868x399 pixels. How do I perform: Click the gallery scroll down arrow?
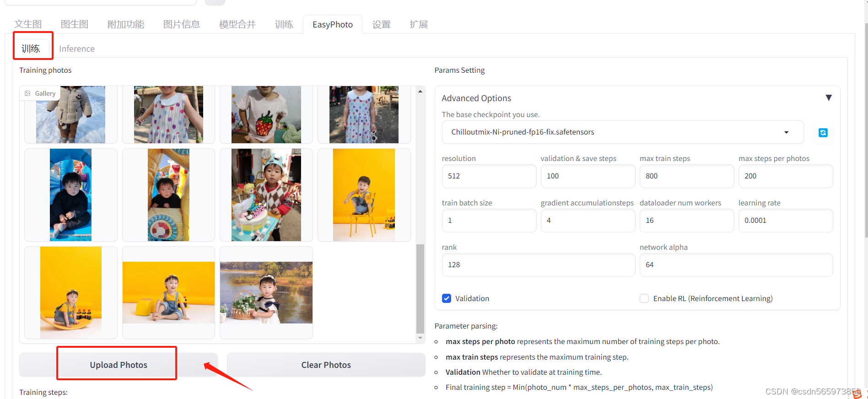420,338
